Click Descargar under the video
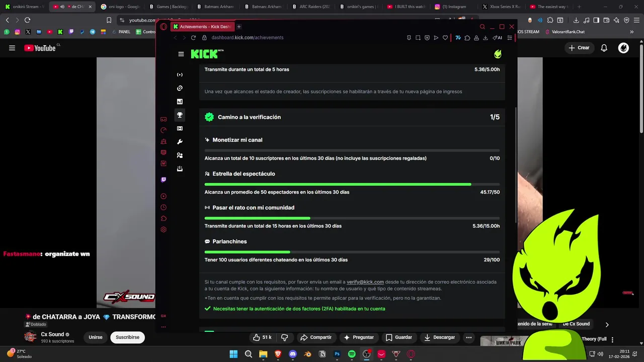644x362 pixels. (439, 337)
